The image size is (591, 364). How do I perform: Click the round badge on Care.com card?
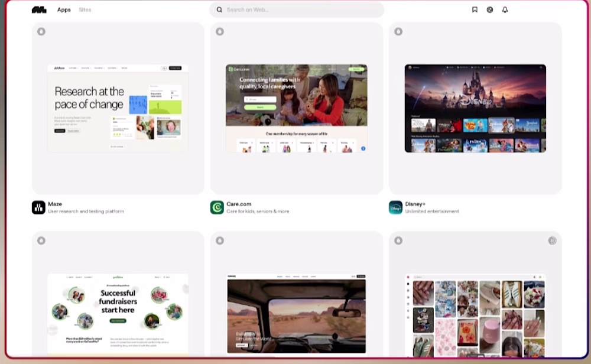pyautogui.click(x=220, y=32)
